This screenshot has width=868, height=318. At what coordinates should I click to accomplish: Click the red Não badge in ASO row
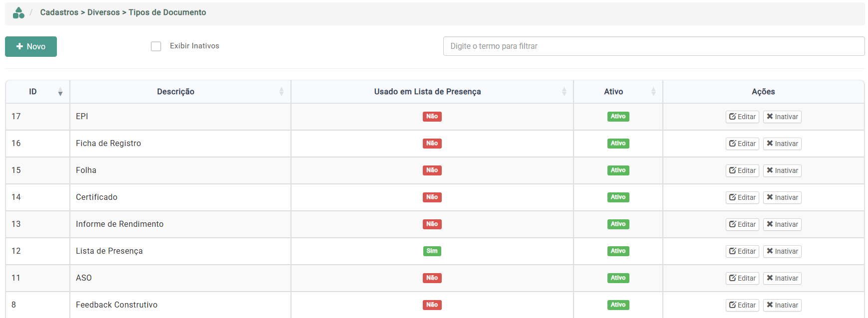(432, 278)
